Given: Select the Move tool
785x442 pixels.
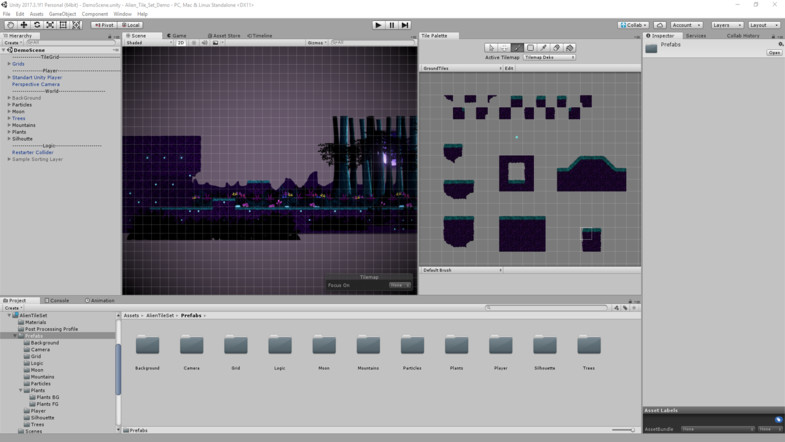Looking at the screenshot, I should pyautogui.click(x=24, y=25).
